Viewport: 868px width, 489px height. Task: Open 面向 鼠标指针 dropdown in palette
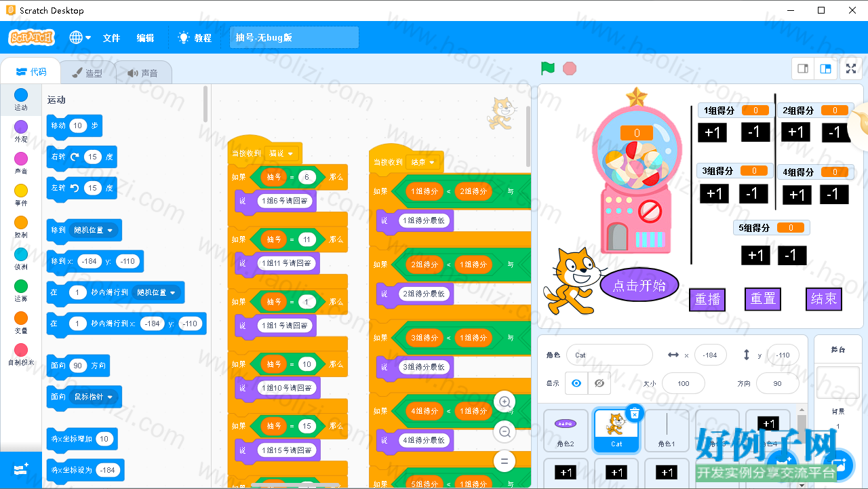[94, 397]
